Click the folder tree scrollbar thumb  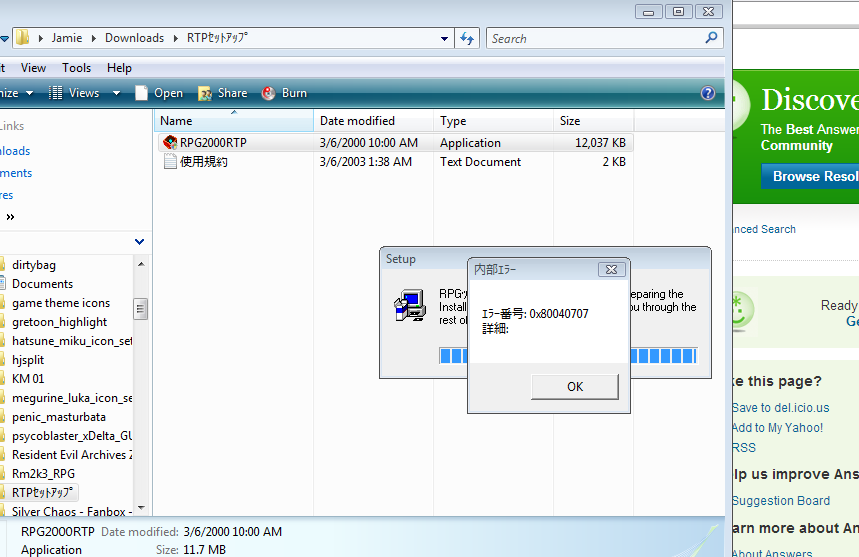click(x=141, y=309)
